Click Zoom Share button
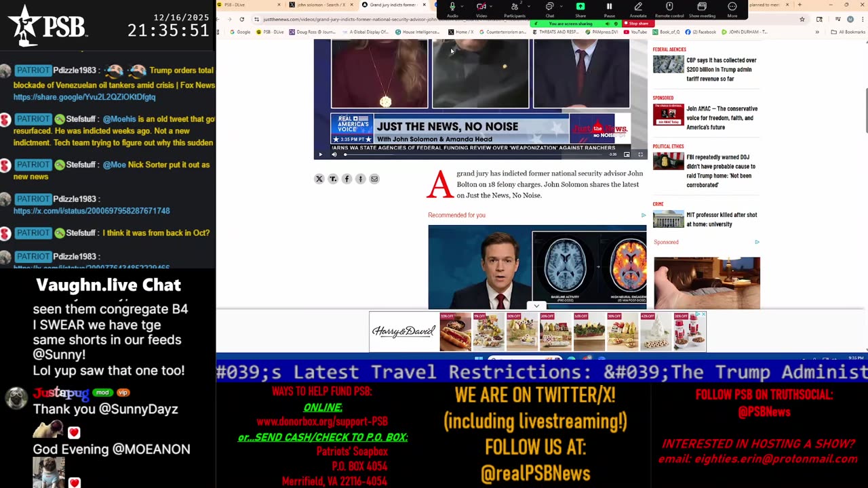Screen dimensions: 868x488 tap(580, 9)
